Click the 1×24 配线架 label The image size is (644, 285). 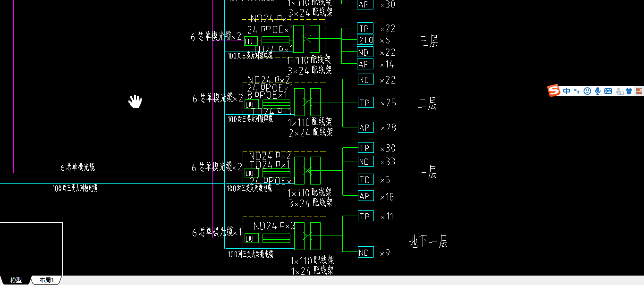pos(312,270)
